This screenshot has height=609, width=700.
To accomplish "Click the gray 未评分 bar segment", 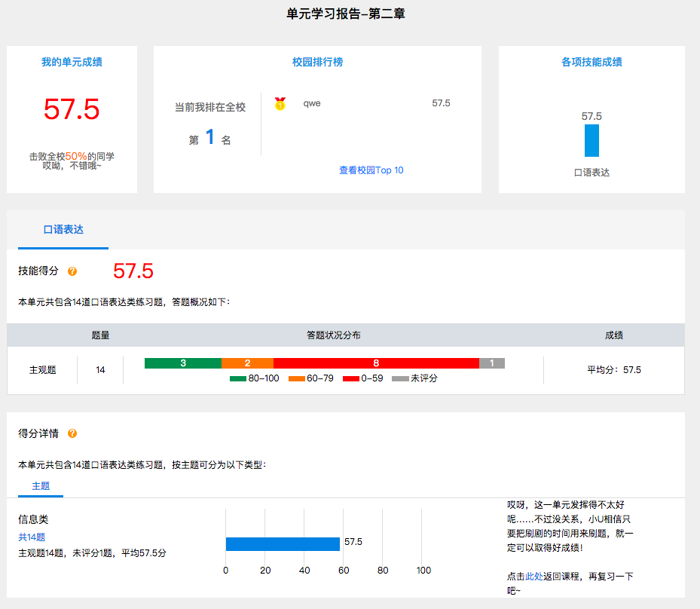I will click(491, 363).
